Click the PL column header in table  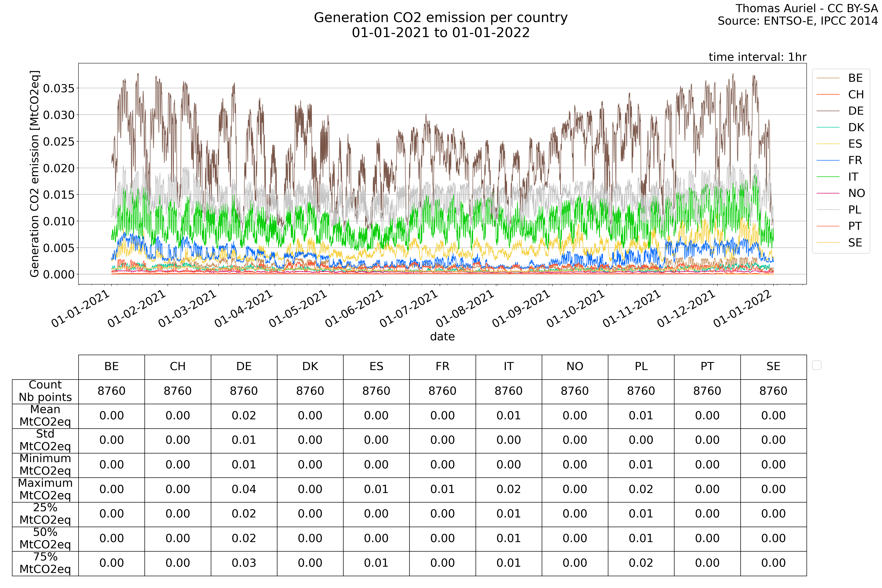click(641, 366)
